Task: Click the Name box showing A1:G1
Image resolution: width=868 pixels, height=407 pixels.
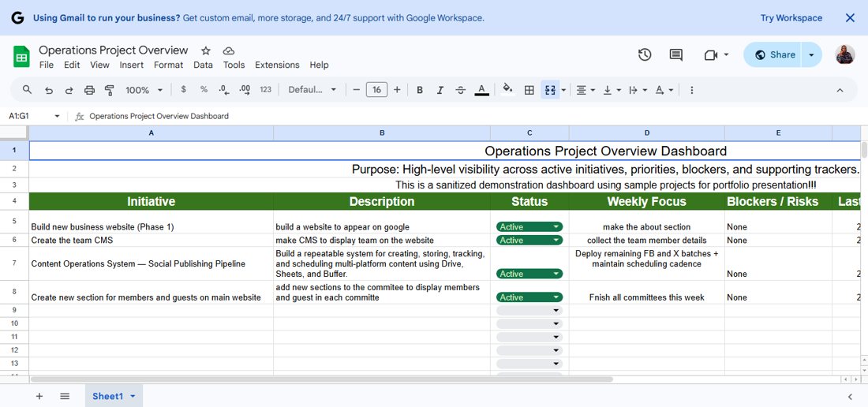Action: (x=28, y=116)
